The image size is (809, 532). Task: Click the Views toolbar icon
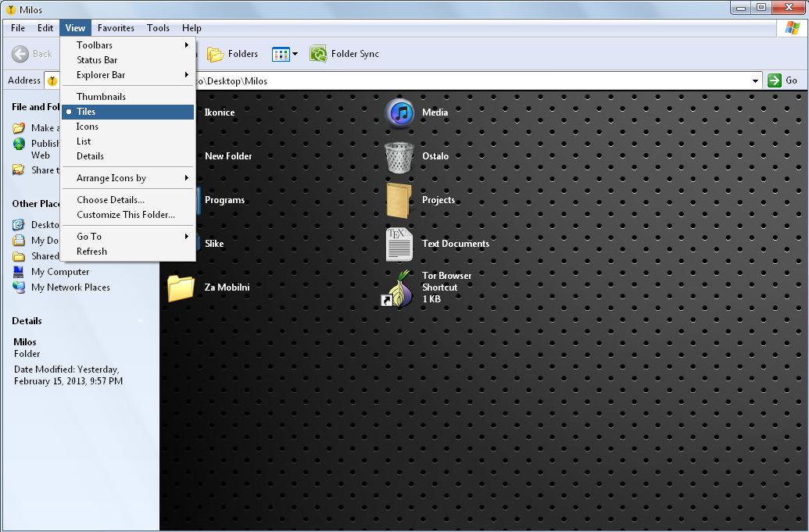pos(281,54)
